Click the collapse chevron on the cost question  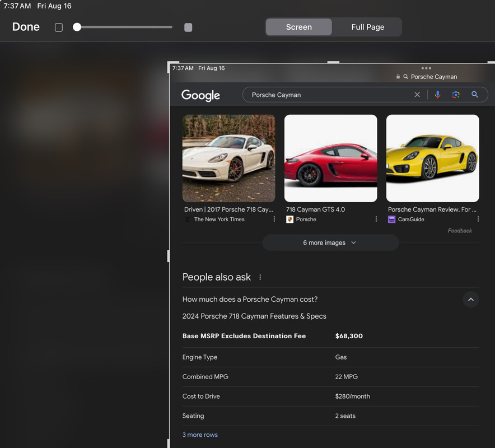(471, 299)
